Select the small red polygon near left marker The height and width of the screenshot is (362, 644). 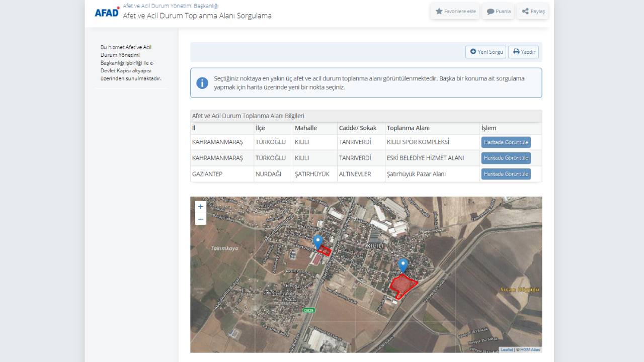[326, 251]
